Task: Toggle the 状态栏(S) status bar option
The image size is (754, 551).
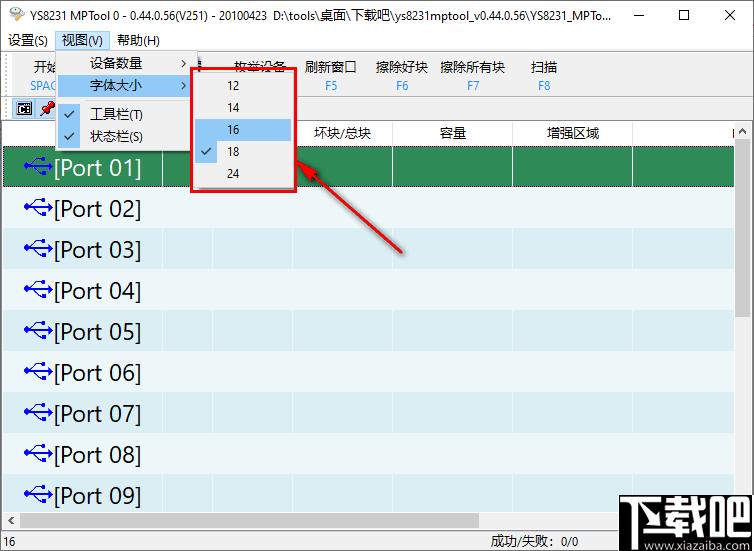Action: point(124,137)
